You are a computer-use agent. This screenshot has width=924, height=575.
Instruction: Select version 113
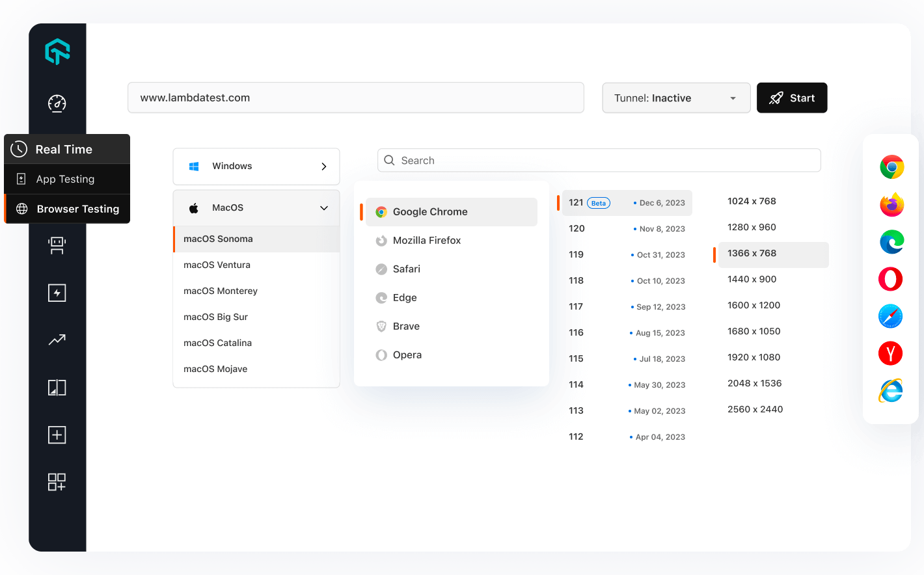(627, 411)
